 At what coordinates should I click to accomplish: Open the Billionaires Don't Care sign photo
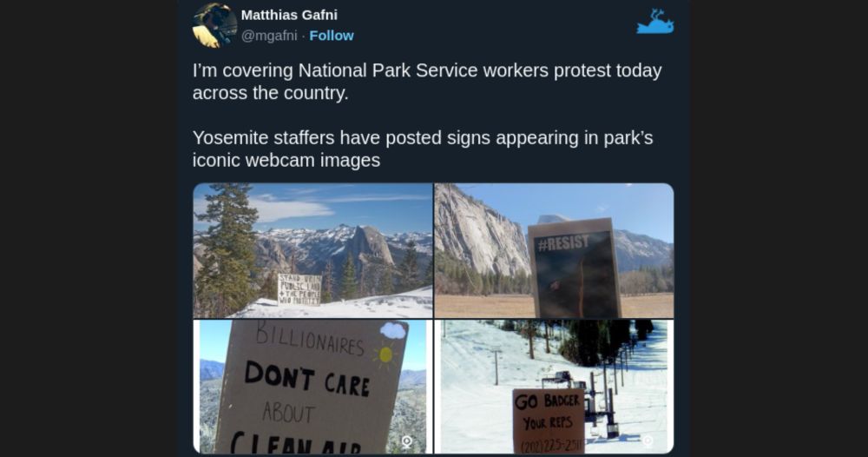pos(312,387)
